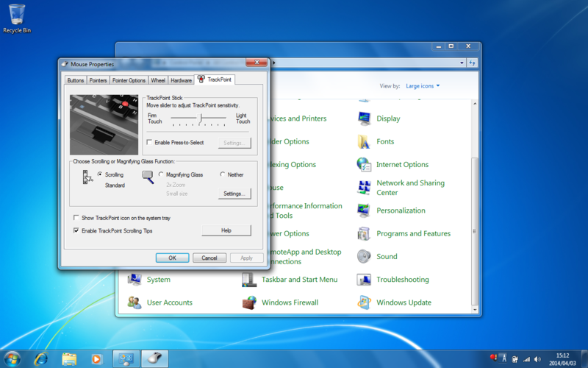Open the User Accounts link
Screen dimensions: 588x368
pos(170,302)
